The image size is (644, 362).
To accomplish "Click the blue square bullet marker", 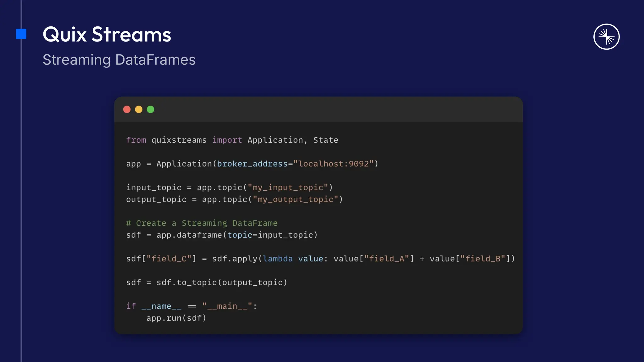I will [21, 34].
